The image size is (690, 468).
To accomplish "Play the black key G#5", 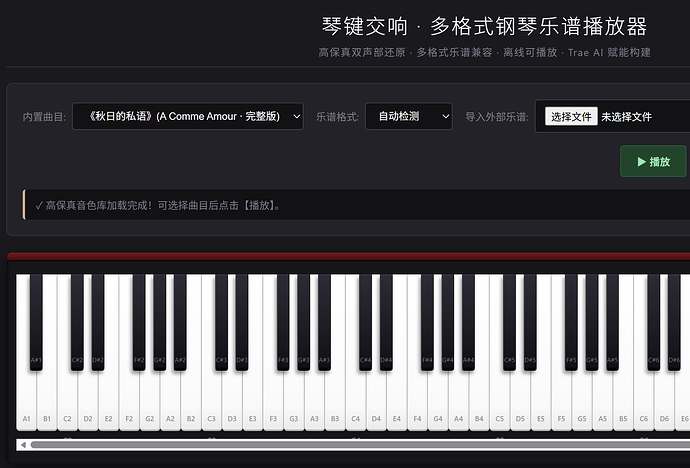I will [591, 322].
